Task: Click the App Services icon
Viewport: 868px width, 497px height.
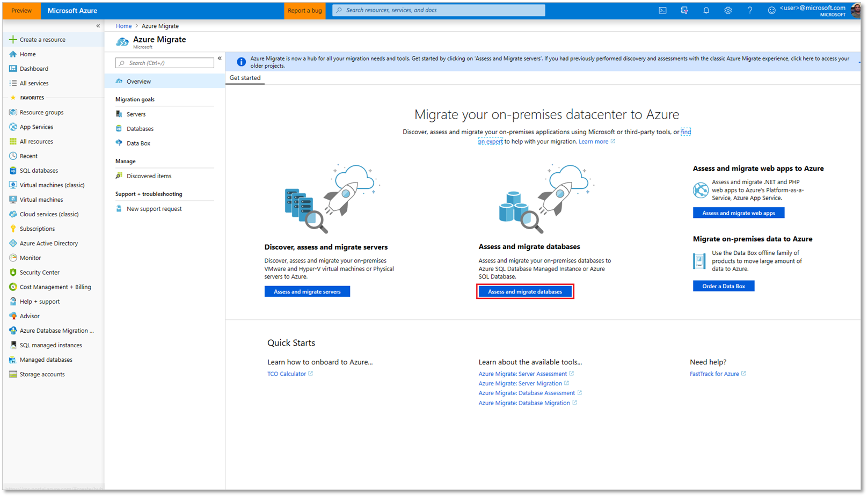Action: point(13,127)
